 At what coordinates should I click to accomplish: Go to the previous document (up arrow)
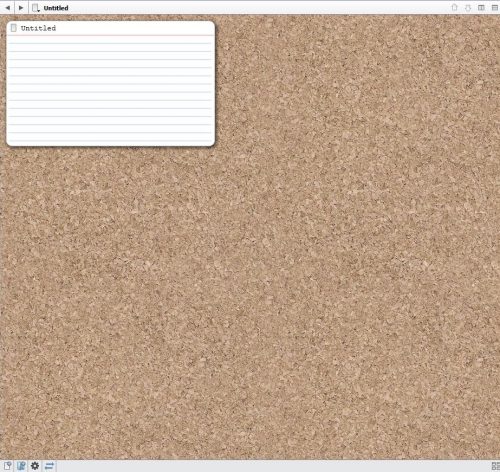pyautogui.click(x=454, y=7)
